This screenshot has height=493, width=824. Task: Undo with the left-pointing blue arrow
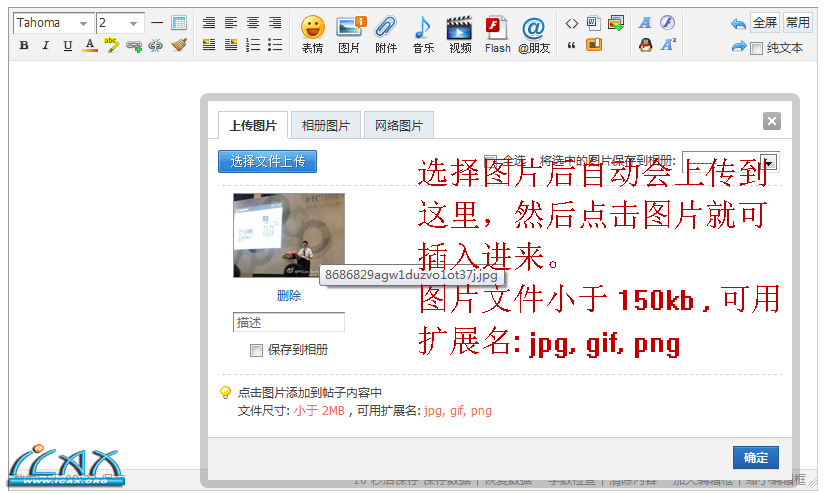[738, 23]
